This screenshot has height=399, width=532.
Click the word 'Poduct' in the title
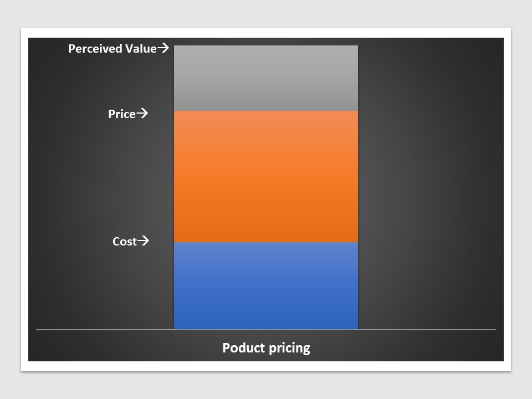pyautogui.click(x=243, y=348)
